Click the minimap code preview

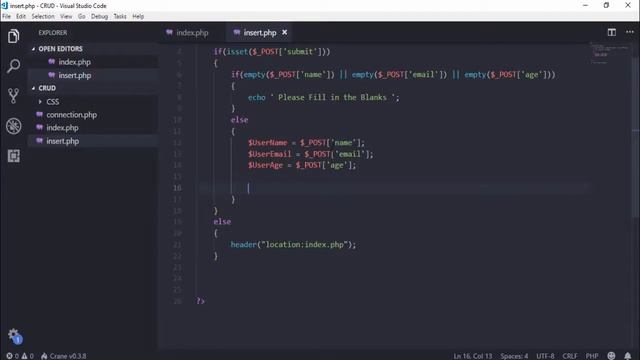click(x=610, y=52)
